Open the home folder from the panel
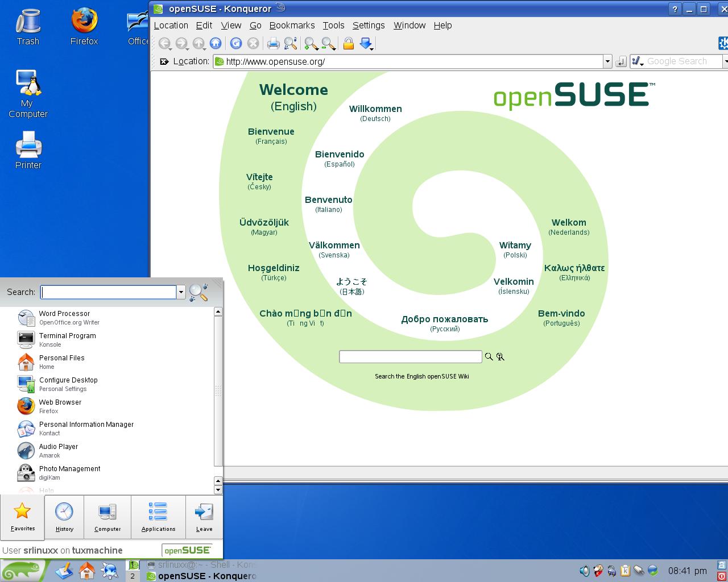The height and width of the screenshot is (582, 728). click(87, 570)
